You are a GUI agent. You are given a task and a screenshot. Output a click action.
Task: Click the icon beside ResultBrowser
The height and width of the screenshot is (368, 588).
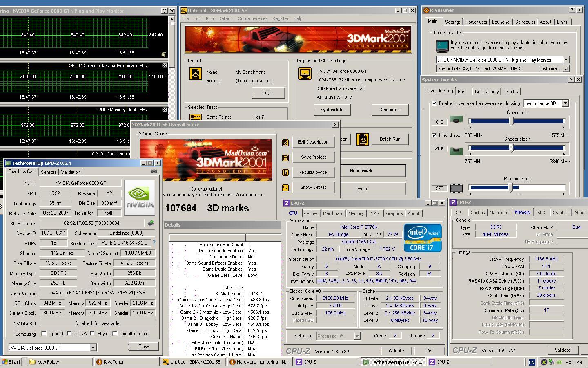coord(285,173)
